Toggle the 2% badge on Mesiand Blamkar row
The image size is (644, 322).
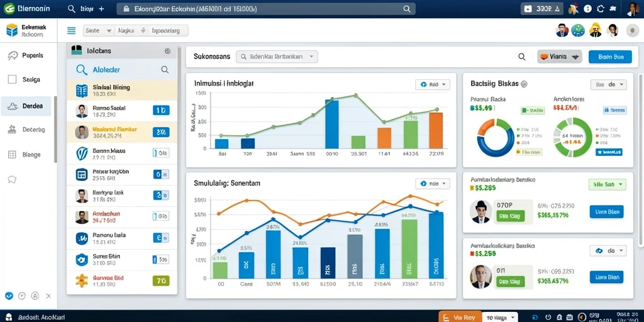pos(161,132)
